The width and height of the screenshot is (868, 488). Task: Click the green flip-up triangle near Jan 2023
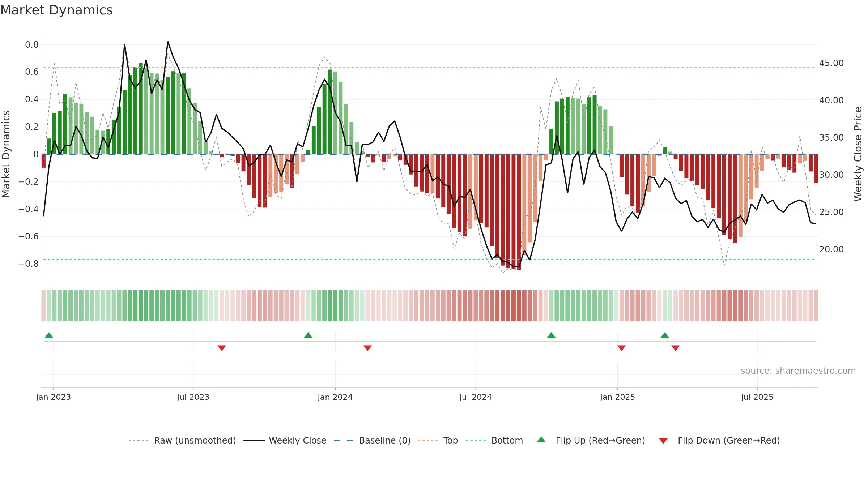click(49, 335)
